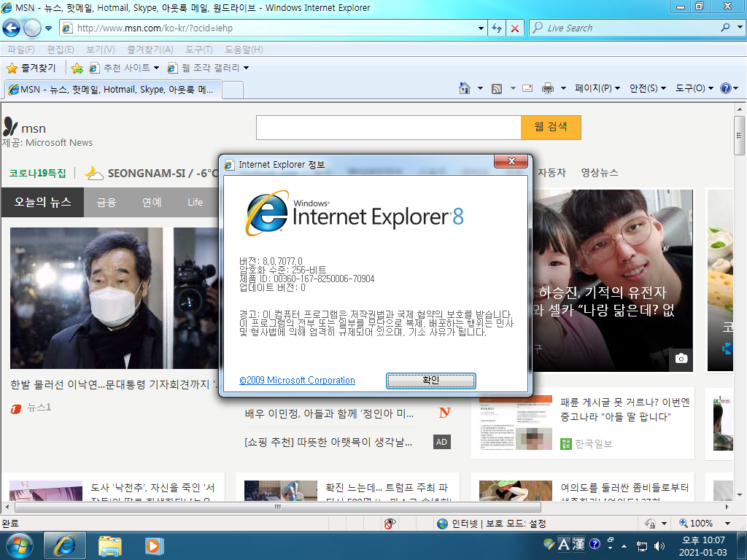The width and height of the screenshot is (747, 560).
Task: Open the 안전(S) dropdown menu
Action: 648,88
